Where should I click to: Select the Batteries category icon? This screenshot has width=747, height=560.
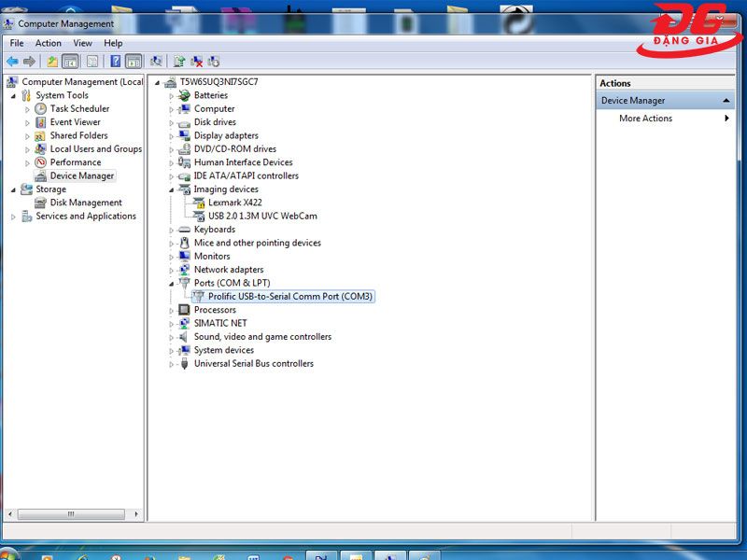(184, 95)
